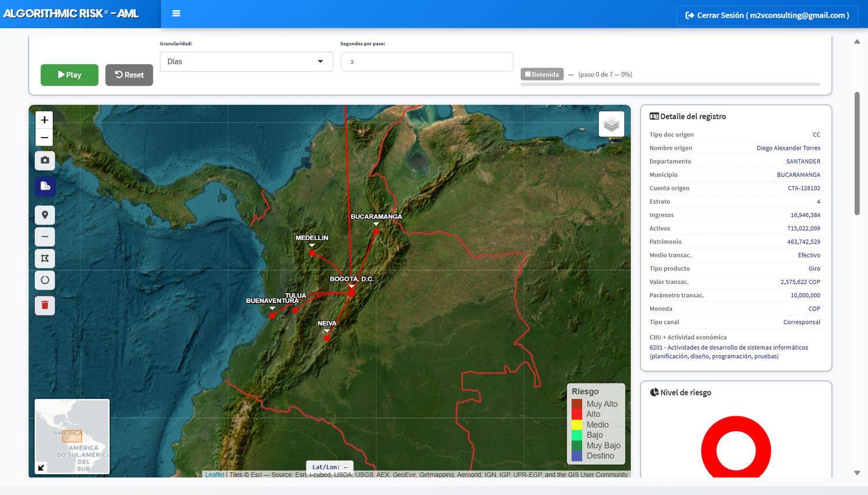Click the Alto red legend swatch
This screenshot has width=868, height=495.
click(577, 414)
